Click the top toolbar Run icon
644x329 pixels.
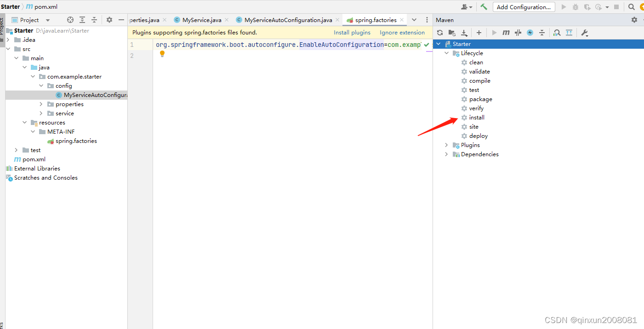click(564, 7)
